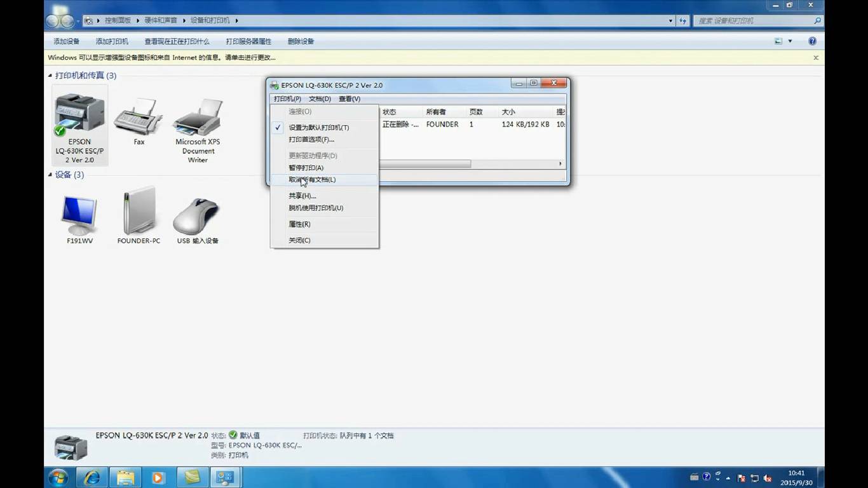Image resolution: width=868 pixels, height=488 pixels.
Task: Click the muted volume tray icon
Action: 768,478
